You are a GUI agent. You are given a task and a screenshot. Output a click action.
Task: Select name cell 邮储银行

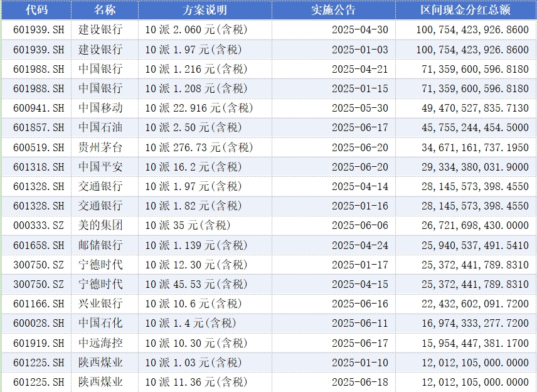click(x=105, y=245)
